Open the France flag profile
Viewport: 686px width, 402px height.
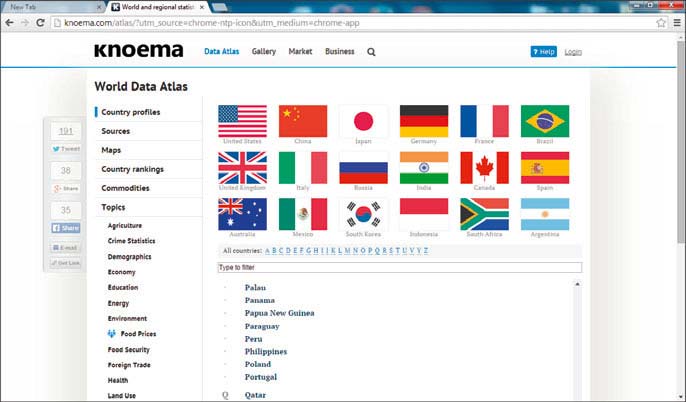484,121
